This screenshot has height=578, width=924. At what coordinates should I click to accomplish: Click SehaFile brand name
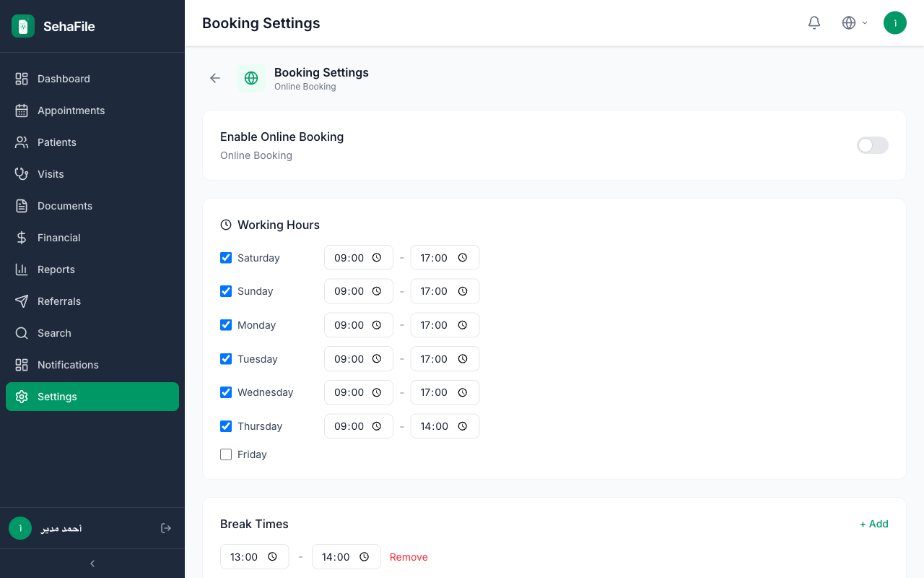69,27
